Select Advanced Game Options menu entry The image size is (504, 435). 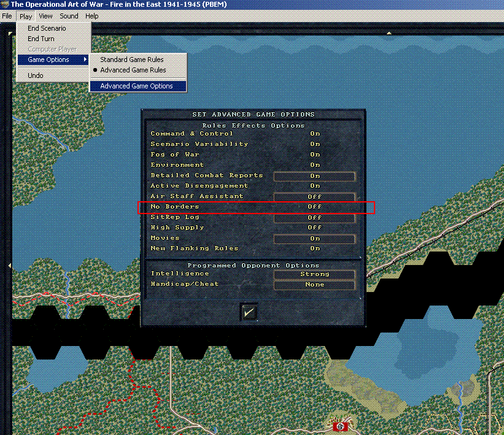point(138,86)
